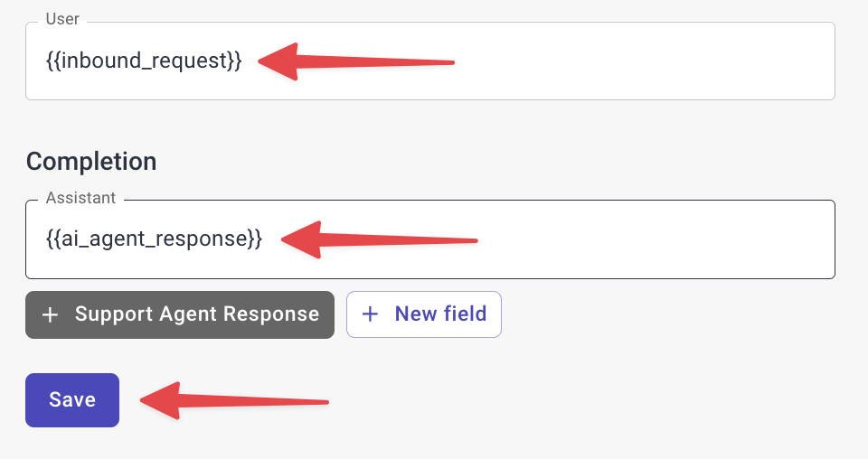
Task: Click the small "Assistant" field label
Action: pyautogui.click(x=81, y=197)
